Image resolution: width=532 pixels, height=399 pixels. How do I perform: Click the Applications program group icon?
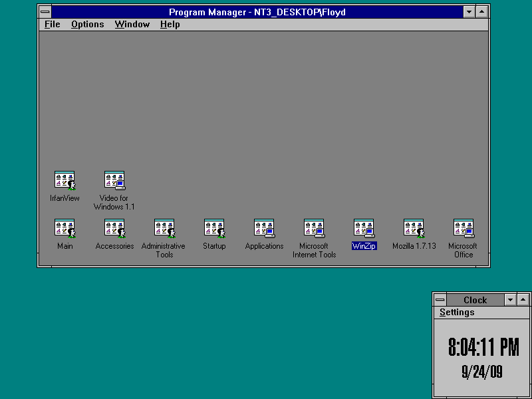264,228
